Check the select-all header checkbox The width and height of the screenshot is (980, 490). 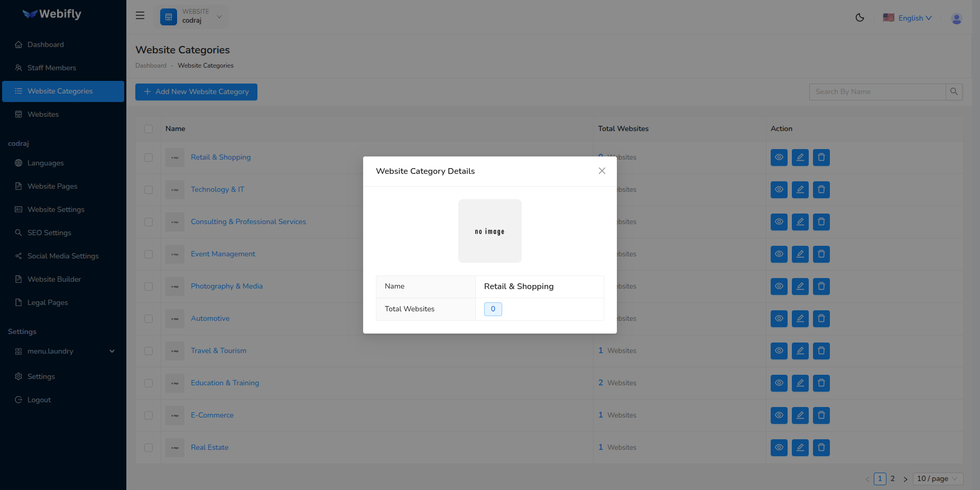(149, 129)
